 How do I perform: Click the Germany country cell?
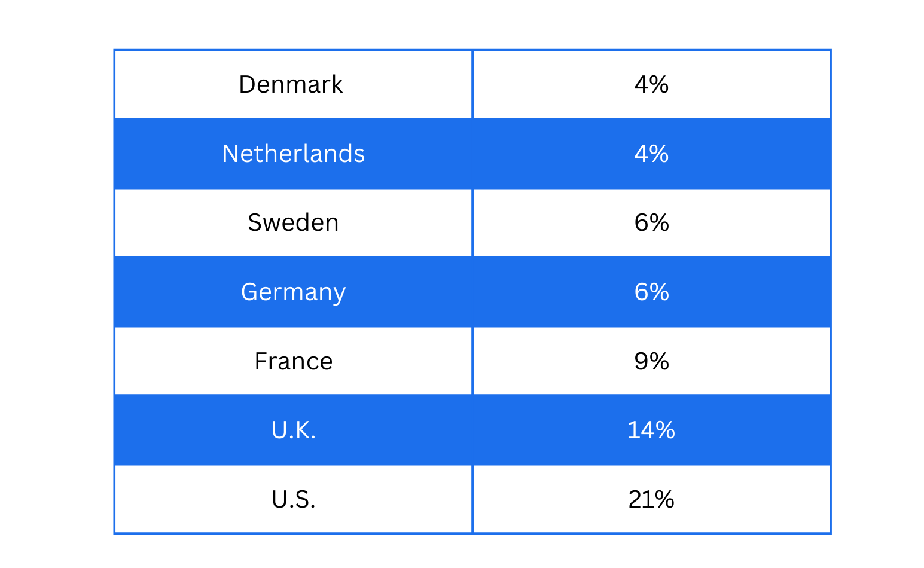(293, 292)
